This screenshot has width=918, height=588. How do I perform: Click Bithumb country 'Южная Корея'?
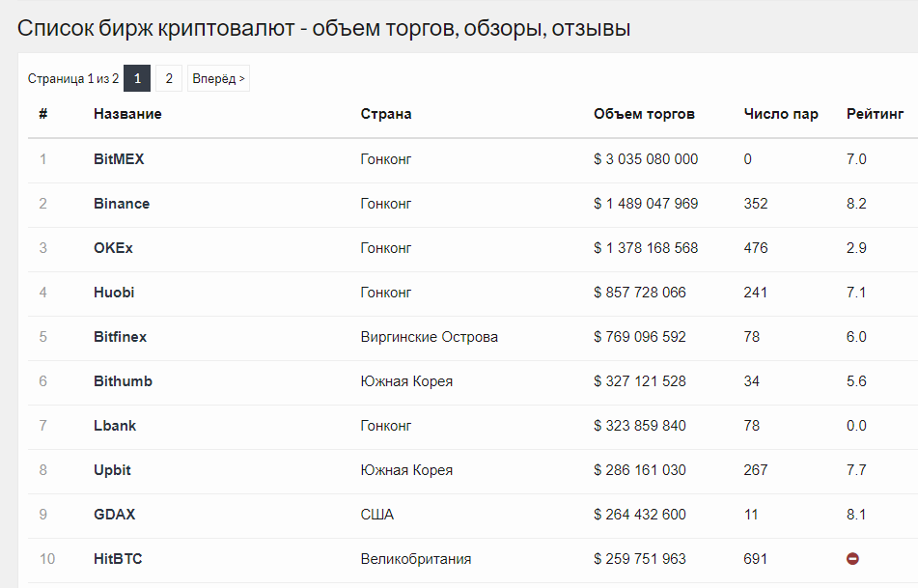(x=407, y=381)
